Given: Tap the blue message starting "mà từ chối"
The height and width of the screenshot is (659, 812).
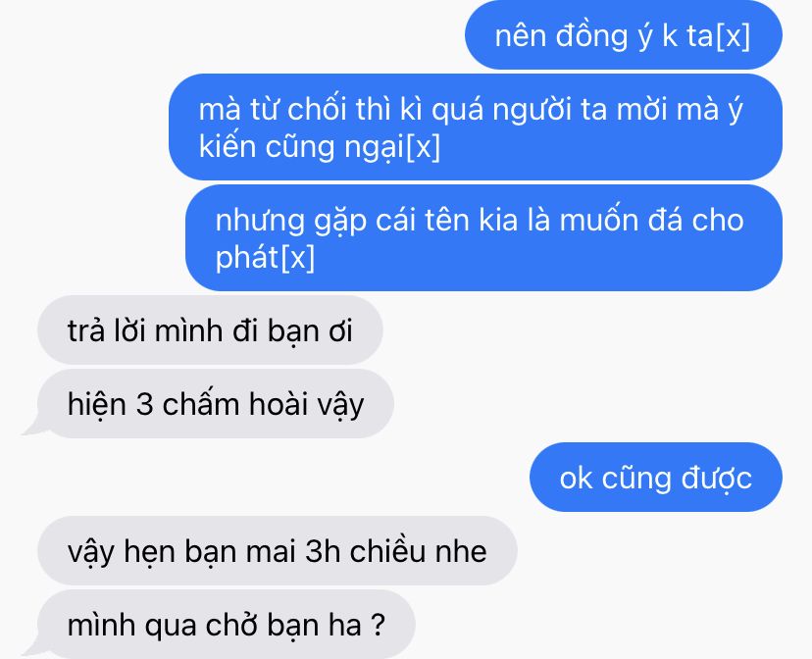Looking at the screenshot, I should click(476, 127).
